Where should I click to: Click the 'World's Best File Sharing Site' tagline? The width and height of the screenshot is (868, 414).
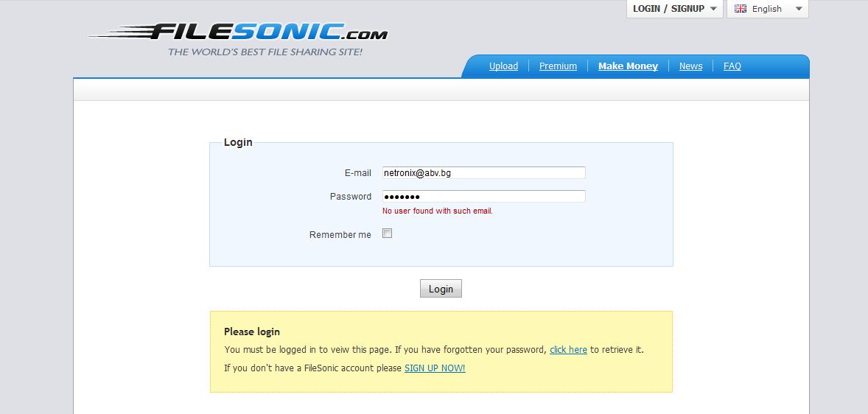pos(265,52)
